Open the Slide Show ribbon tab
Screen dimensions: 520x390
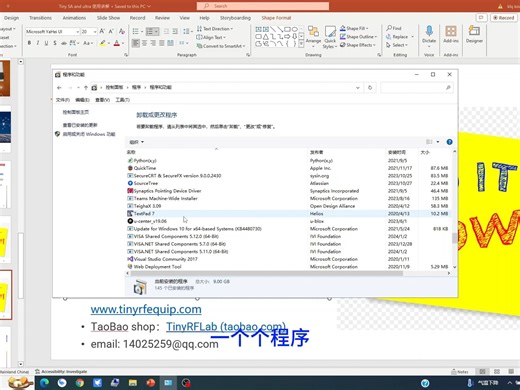pos(108,18)
